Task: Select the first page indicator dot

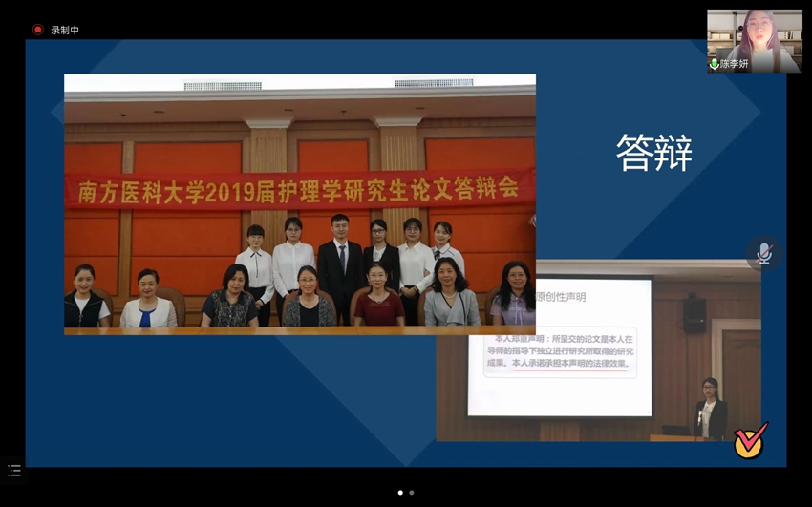Action: point(400,493)
